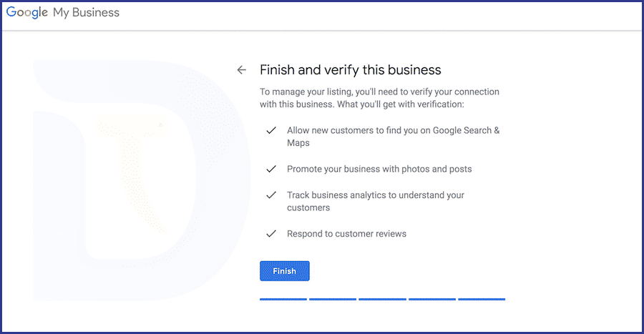Viewport: 644px width, 334px height.
Task: Click the checkmark beside Track business analytics
Action: [x=271, y=195]
